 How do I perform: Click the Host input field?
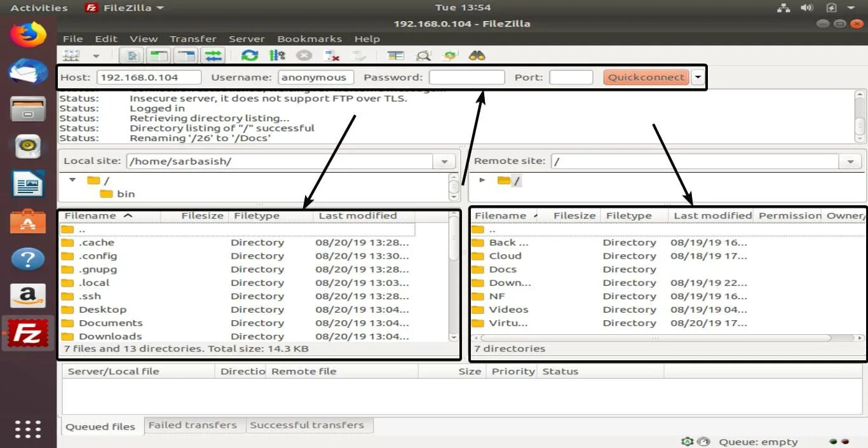click(149, 78)
